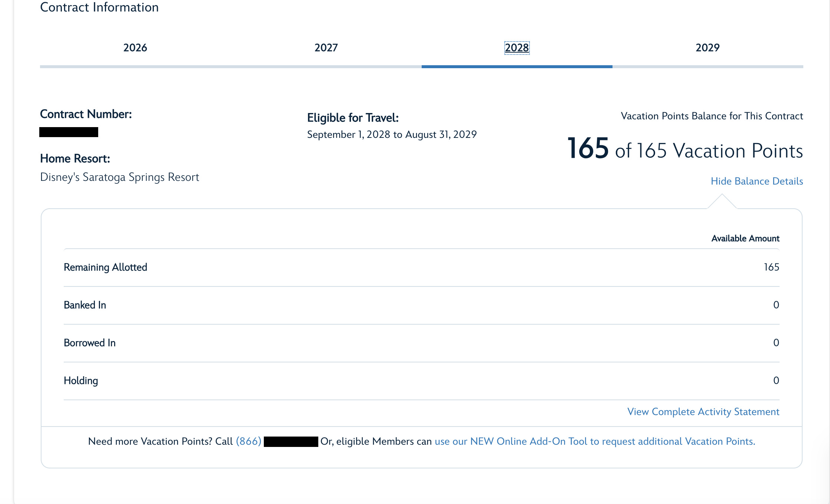The height and width of the screenshot is (504, 830).
Task: Click the Eligible for Travel date range
Action: pyautogui.click(x=392, y=135)
